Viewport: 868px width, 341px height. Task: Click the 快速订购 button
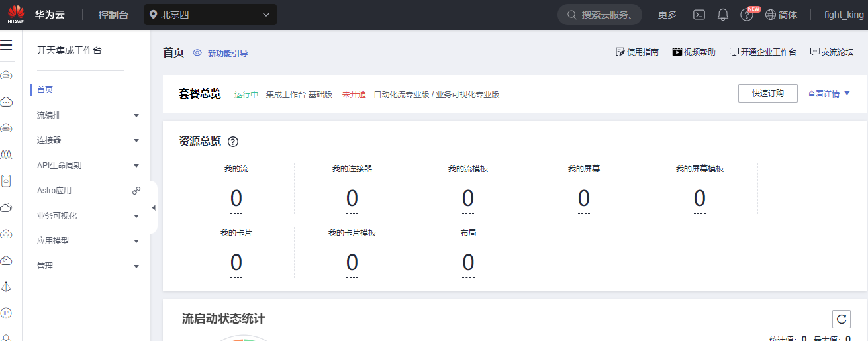click(768, 93)
